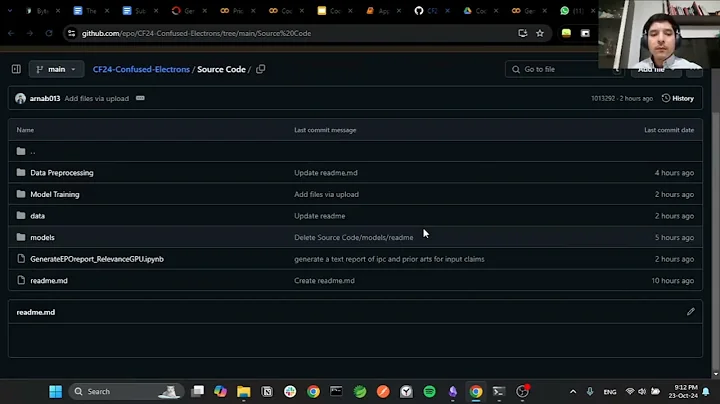
Task: Switch to the 'The' Google Docs tab
Action: (x=85, y=11)
